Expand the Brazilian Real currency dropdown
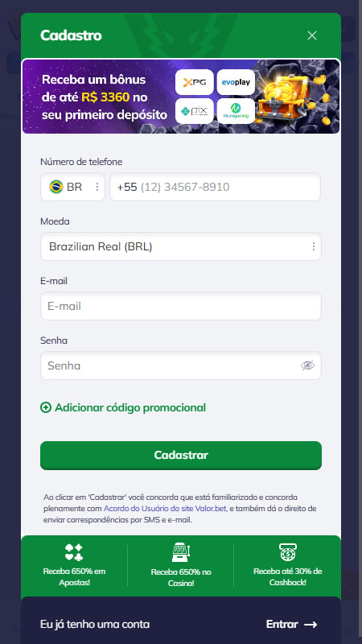Image resolution: width=362 pixels, height=644 pixels. point(180,246)
